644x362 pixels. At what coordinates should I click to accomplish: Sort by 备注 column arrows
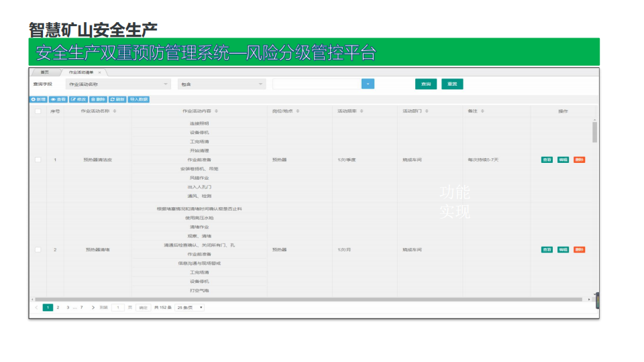[482, 111]
